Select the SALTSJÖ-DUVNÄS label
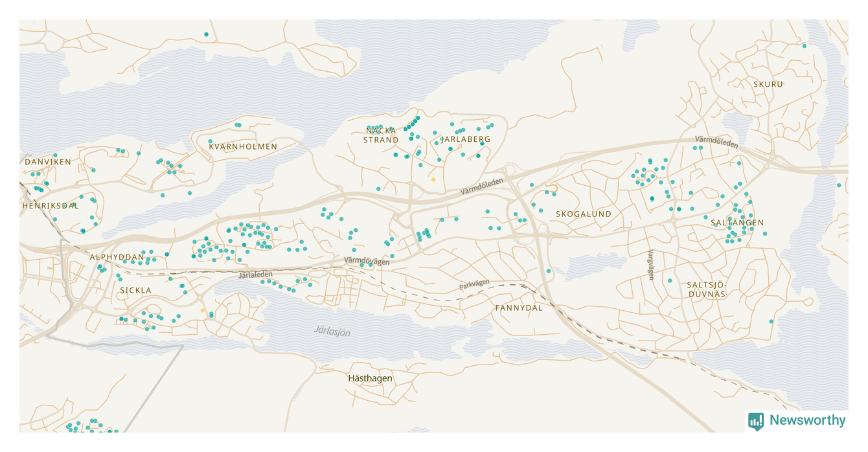This screenshot has width=868, height=452. pyautogui.click(x=706, y=289)
